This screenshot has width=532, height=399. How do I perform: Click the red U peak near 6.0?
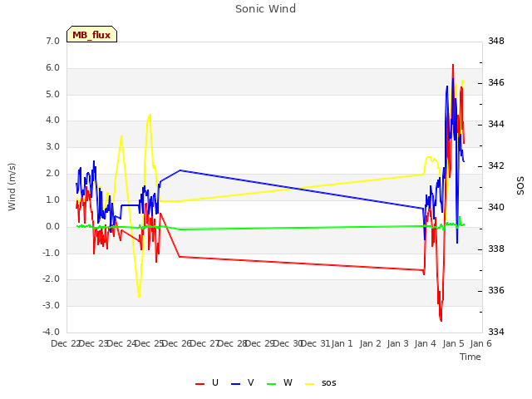click(453, 65)
